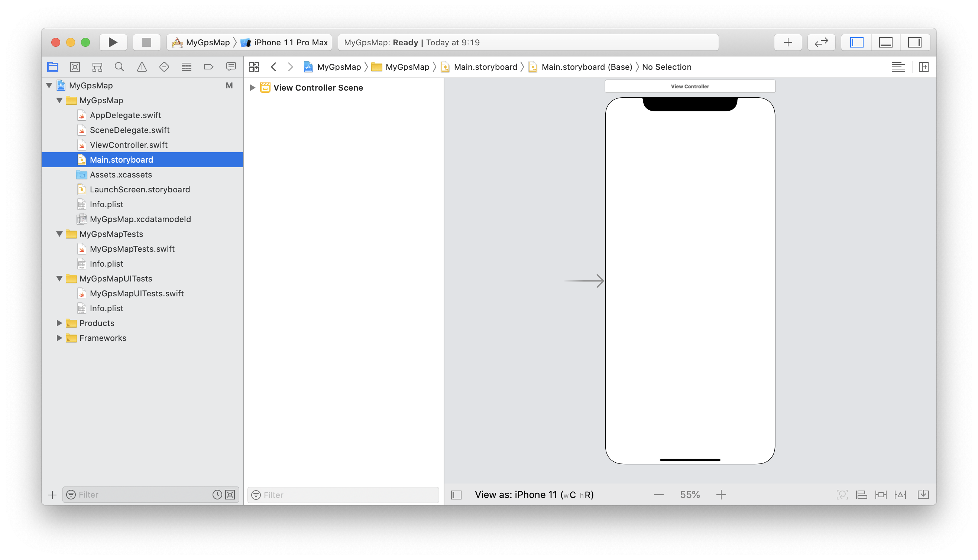The width and height of the screenshot is (978, 560).
Task: Expand the Products group in navigator
Action: coord(60,323)
